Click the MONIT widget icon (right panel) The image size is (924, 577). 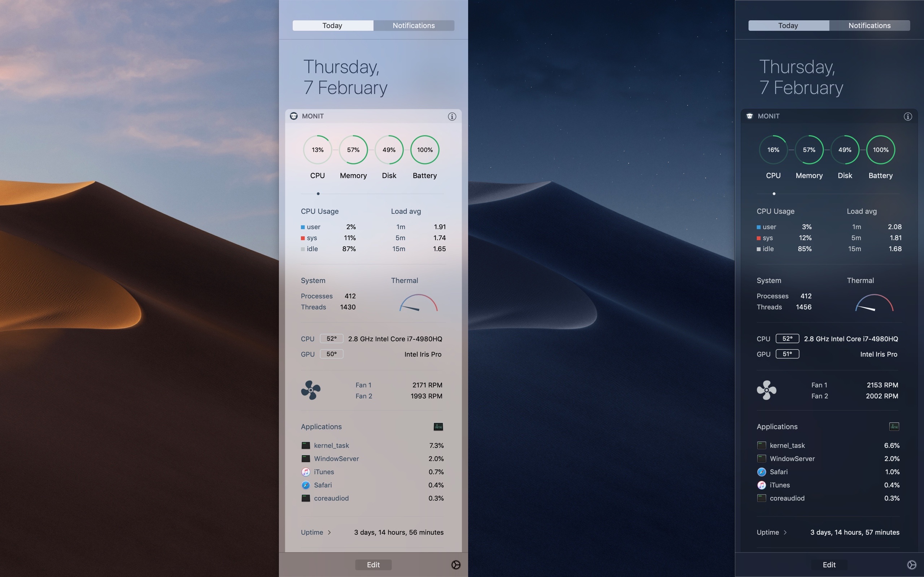coord(750,116)
